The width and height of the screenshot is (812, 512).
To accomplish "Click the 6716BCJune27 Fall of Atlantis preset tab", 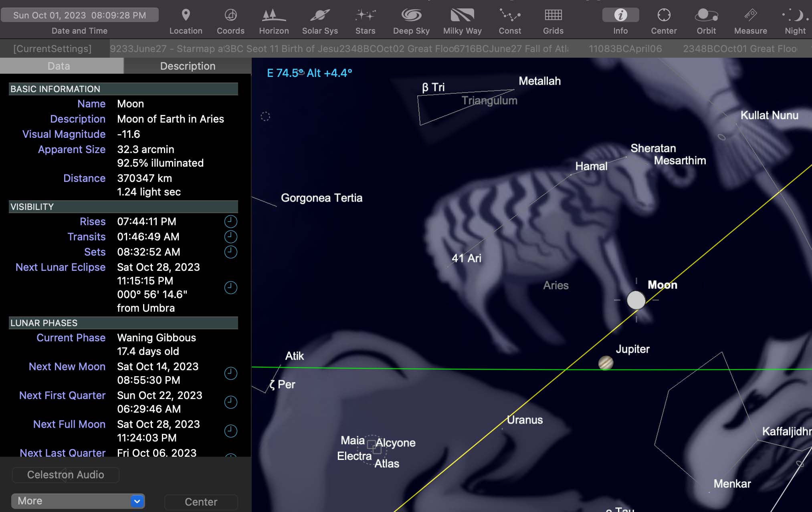I will click(x=511, y=49).
